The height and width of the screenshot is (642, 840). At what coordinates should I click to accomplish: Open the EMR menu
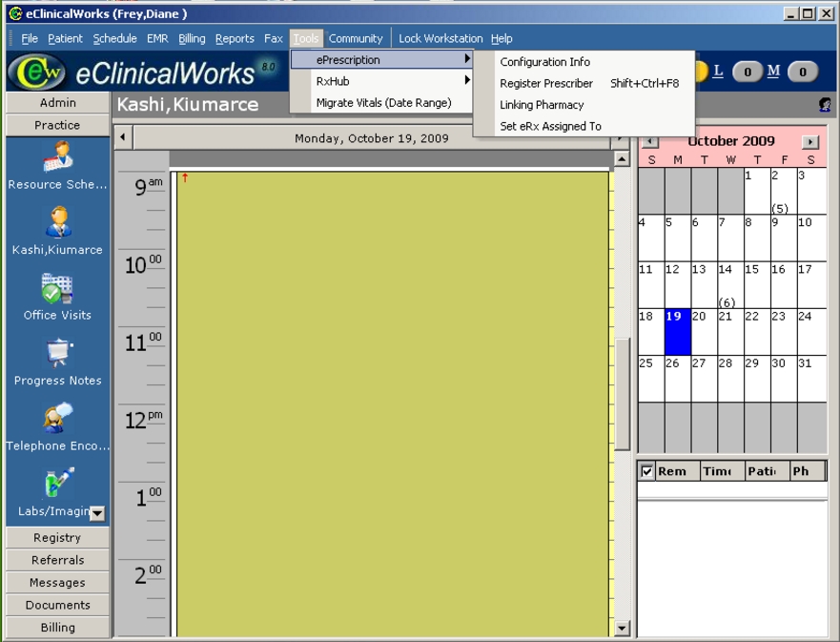click(157, 38)
